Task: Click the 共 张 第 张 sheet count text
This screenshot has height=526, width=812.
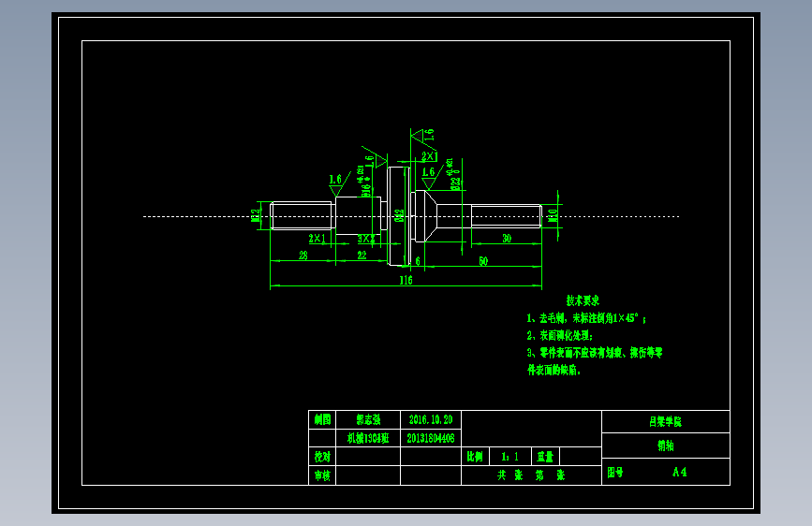Action: pos(531,475)
